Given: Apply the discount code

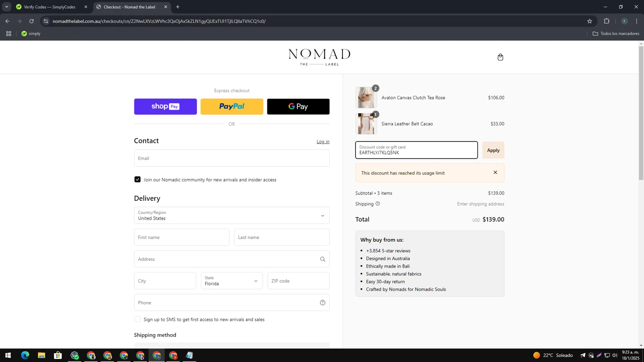Looking at the screenshot, I should pos(493,150).
